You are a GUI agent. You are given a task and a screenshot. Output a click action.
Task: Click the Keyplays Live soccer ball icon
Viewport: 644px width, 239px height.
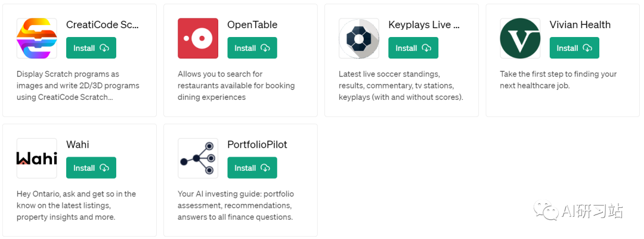(359, 38)
